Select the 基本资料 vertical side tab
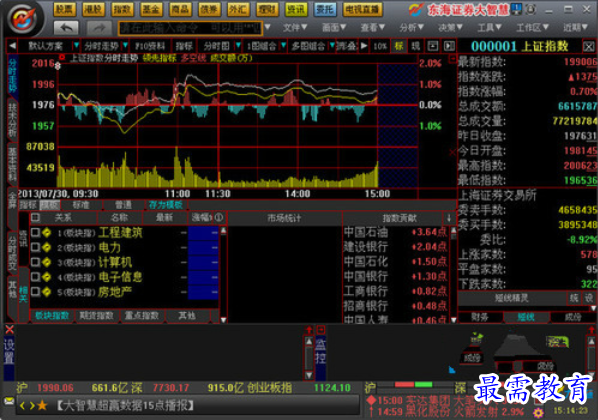 point(13,164)
